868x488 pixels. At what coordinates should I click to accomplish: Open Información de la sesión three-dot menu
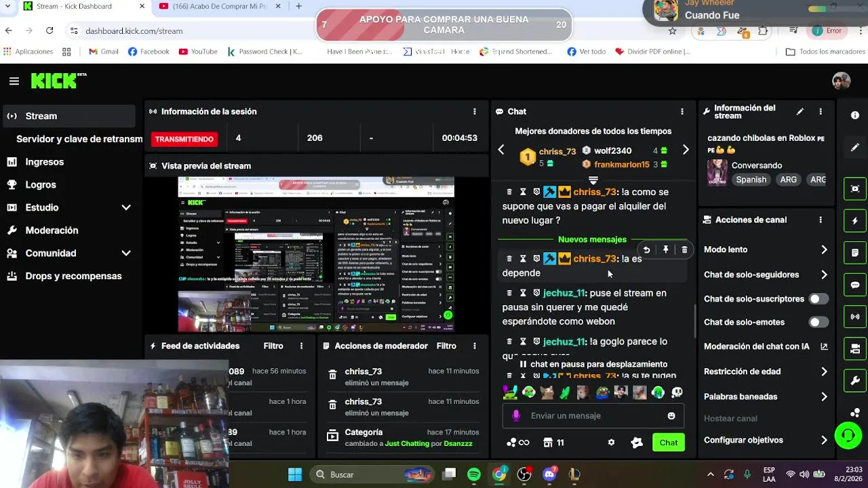coord(475,111)
